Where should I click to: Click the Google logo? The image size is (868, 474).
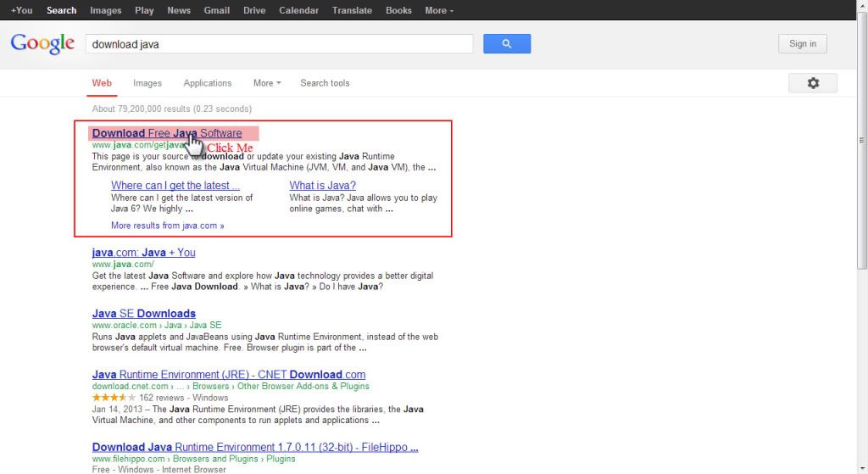(x=42, y=43)
